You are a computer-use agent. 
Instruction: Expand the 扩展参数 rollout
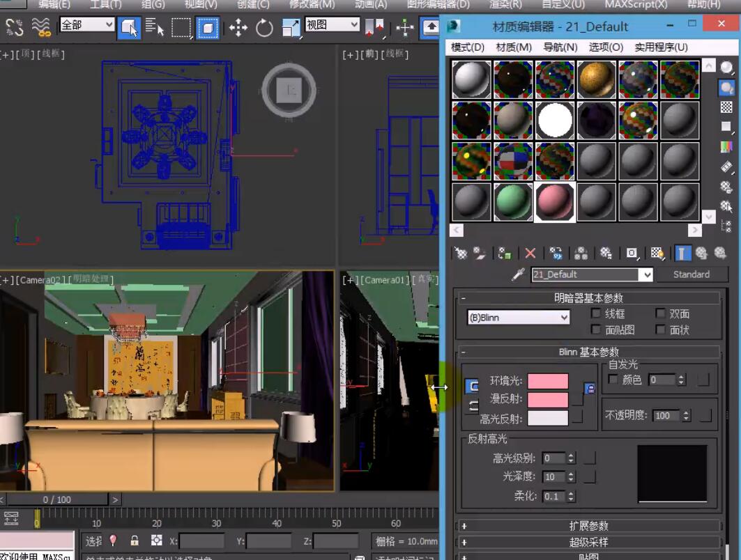[x=588, y=526]
